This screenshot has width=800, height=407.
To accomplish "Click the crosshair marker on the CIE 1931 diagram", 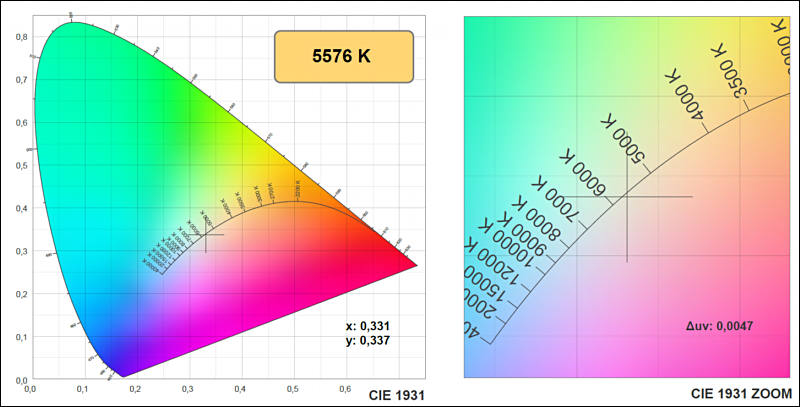I will (206, 235).
